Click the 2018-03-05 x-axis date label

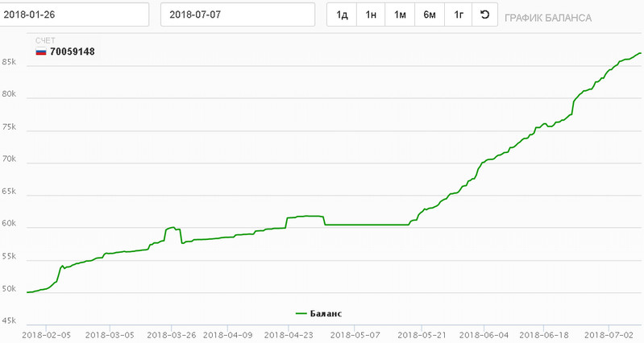coord(110,335)
